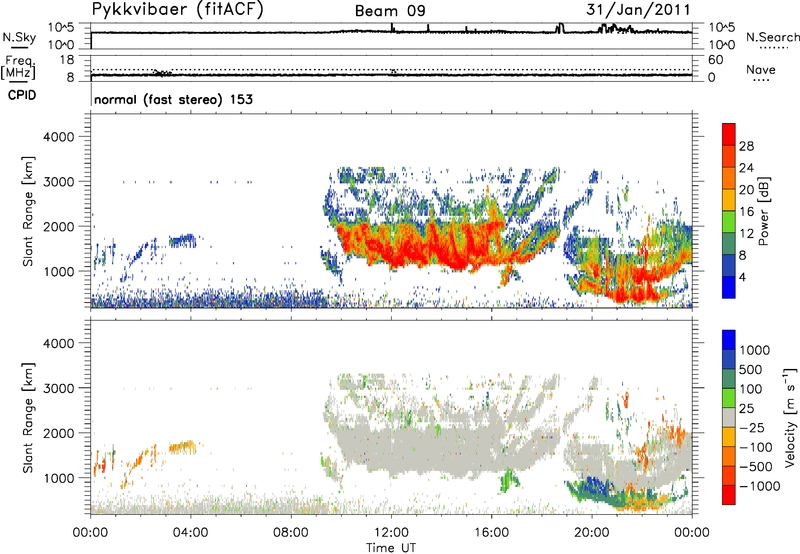Click the '04:00' time tick label
The height and width of the screenshot is (554, 800).
pyautogui.click(x=190, y=533)
